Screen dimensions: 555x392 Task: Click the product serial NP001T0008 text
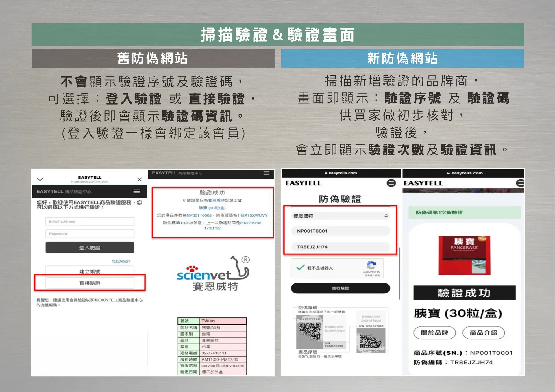click(x=199, y=215)
